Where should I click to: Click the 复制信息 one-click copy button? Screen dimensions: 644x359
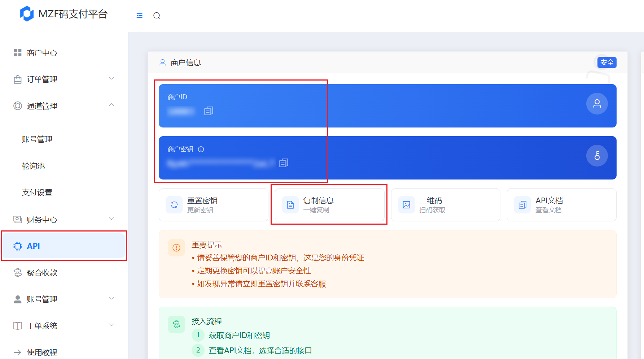point(329,205)
